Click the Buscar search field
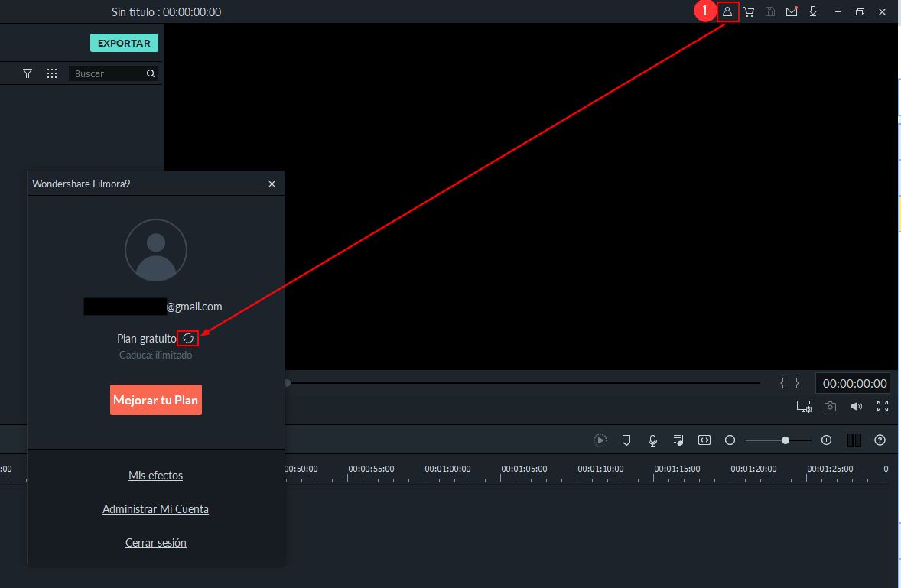Image resolution: width=901 pixels, height=588 pixels. click(113, 73)
